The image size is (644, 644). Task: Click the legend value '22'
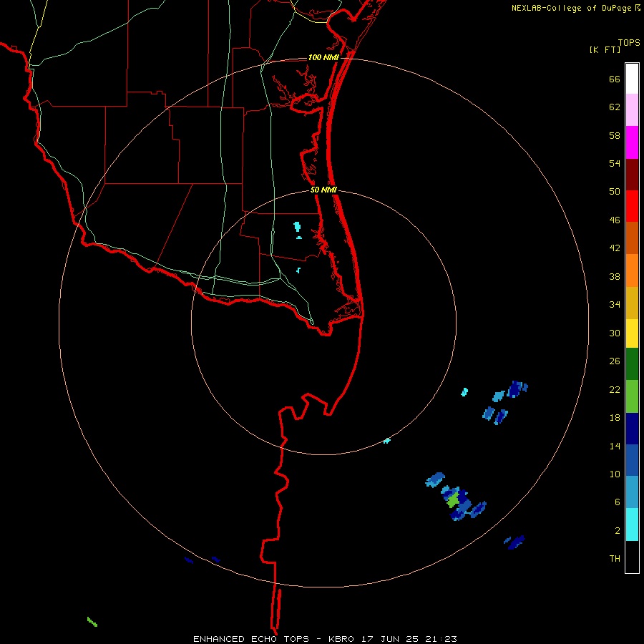point(615,389)
